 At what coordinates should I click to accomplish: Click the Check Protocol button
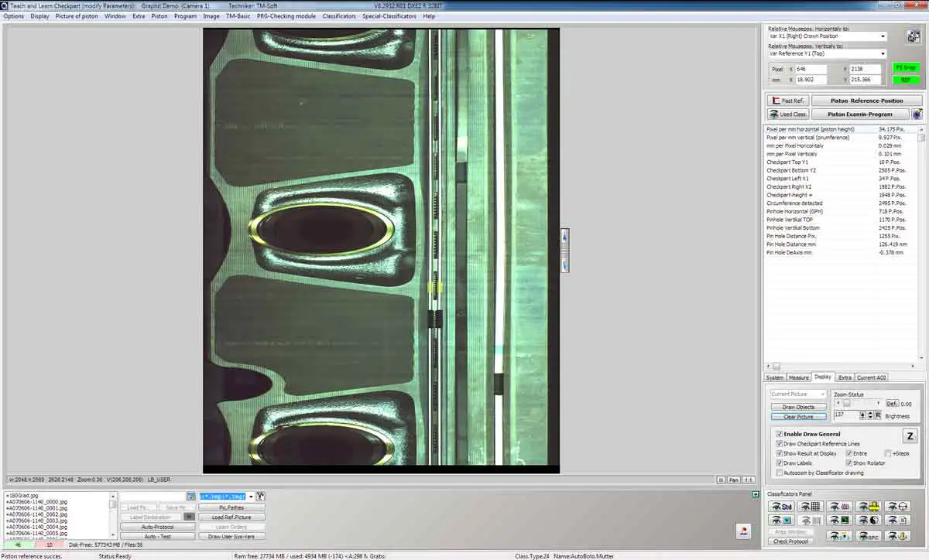coord(791,541)
